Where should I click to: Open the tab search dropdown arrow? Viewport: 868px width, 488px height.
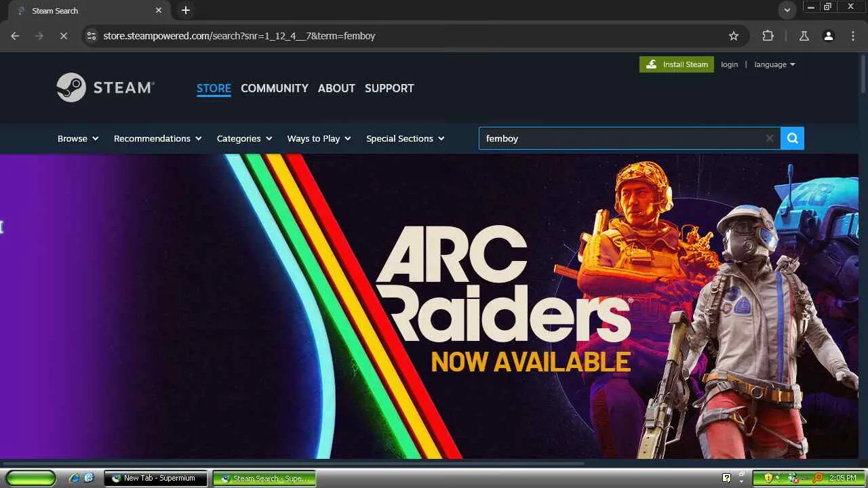tap(787, 10)
